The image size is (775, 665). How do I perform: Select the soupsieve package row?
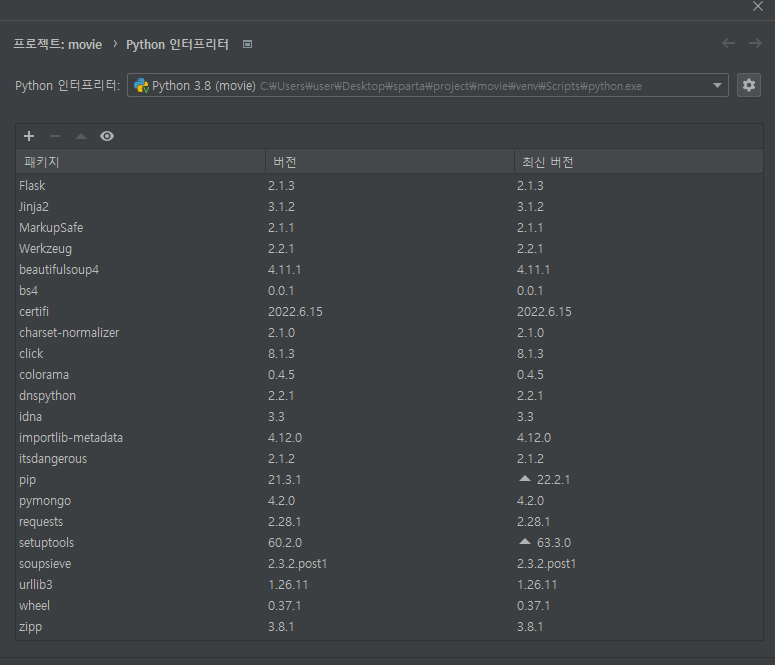389,564
